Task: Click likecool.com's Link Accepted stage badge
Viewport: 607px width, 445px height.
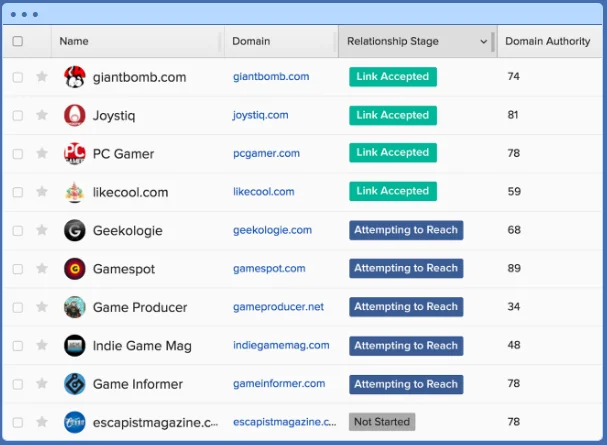Action: point(393,191)
